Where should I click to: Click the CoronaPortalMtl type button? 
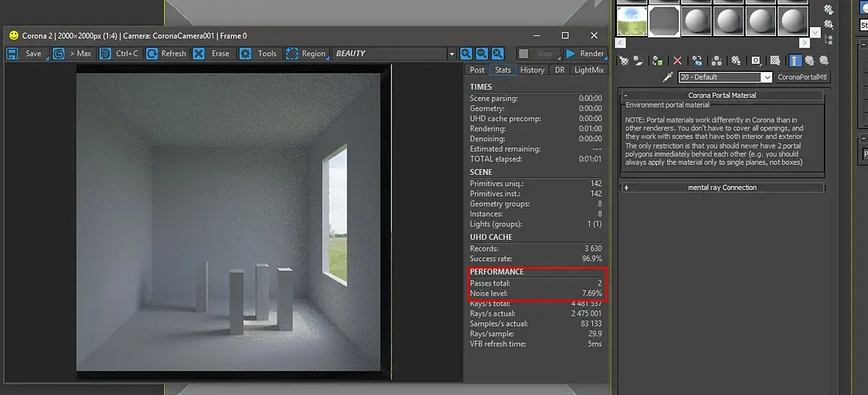click(802, 77)
